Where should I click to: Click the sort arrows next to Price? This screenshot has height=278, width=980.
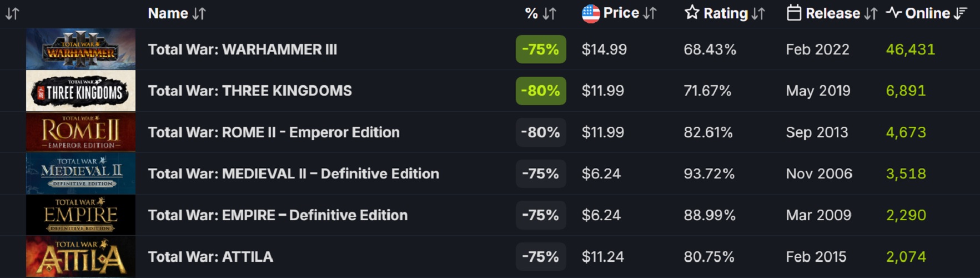point(650,14)
